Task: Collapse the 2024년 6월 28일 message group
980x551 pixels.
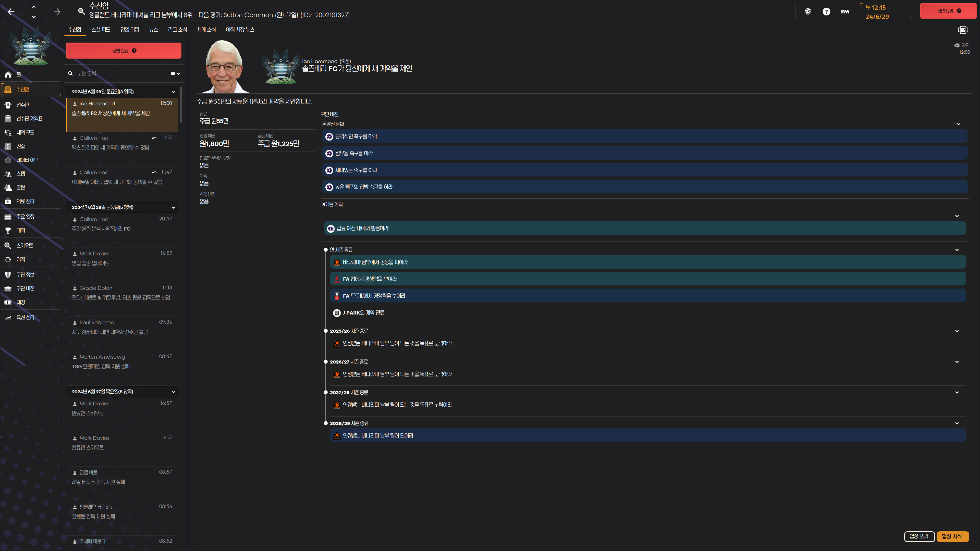Action: coord(174,207)
